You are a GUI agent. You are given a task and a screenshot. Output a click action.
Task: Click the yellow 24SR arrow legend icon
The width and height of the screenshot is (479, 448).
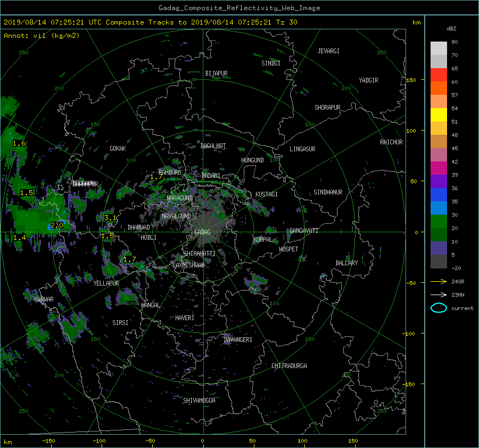(439, 281)
